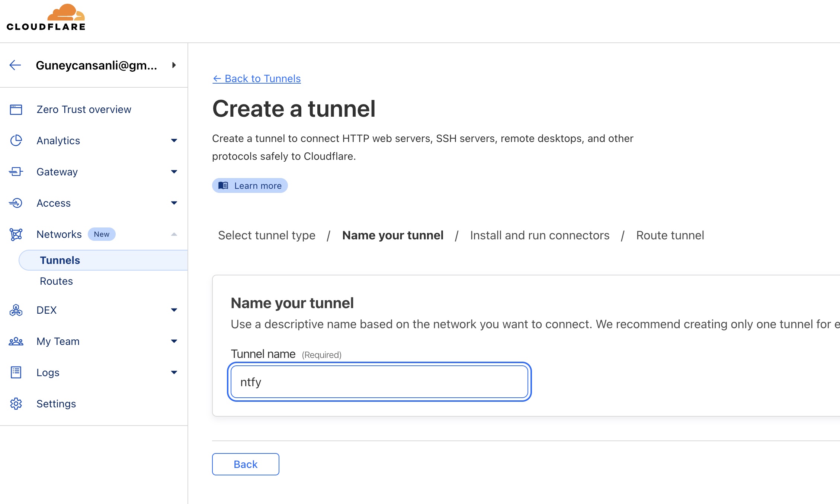This screenshot has height=504, width=840.
Task: Open the DEX menu item
Action: 47,310
